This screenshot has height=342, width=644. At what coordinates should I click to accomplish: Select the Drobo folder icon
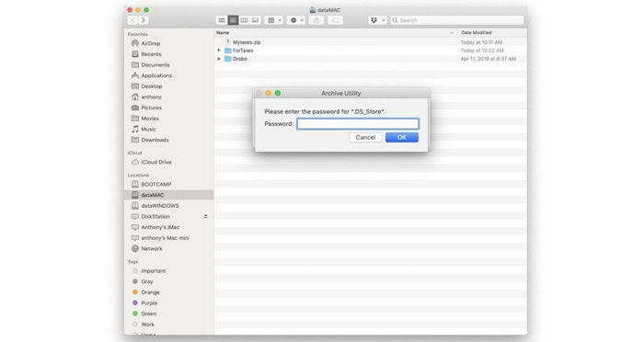[228, 59]
